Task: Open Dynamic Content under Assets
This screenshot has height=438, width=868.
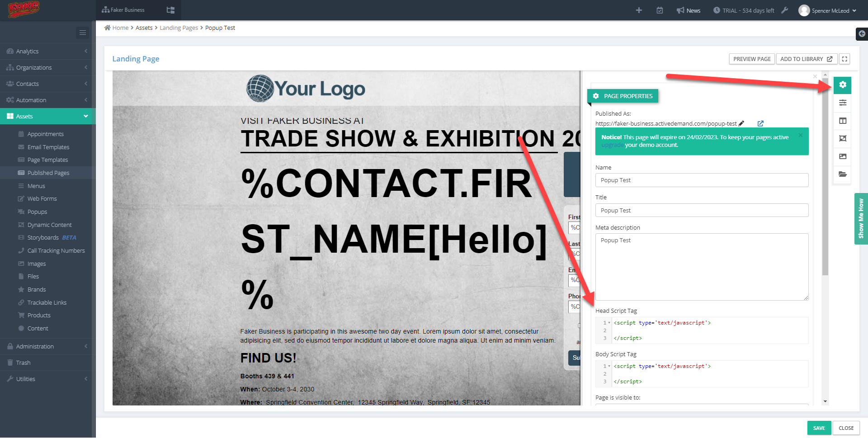Action: (x=49, y=225)
